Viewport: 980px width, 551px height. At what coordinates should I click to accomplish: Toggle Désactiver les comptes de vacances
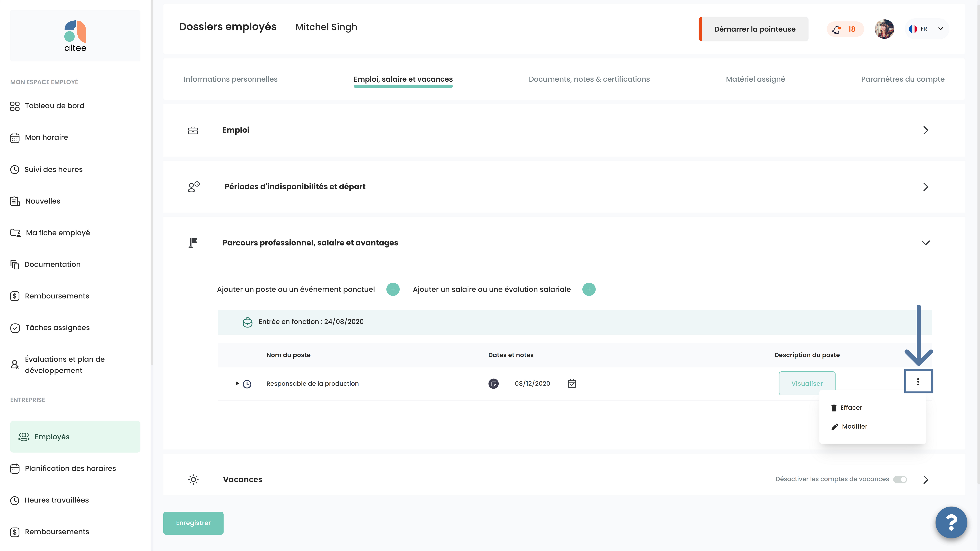tap(900, 479)
